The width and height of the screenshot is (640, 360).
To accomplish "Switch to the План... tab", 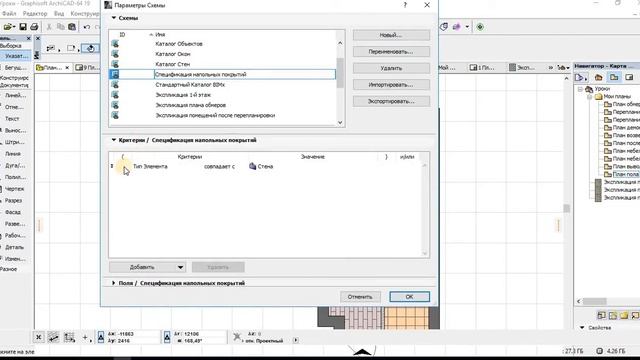I will pos(53,68).
